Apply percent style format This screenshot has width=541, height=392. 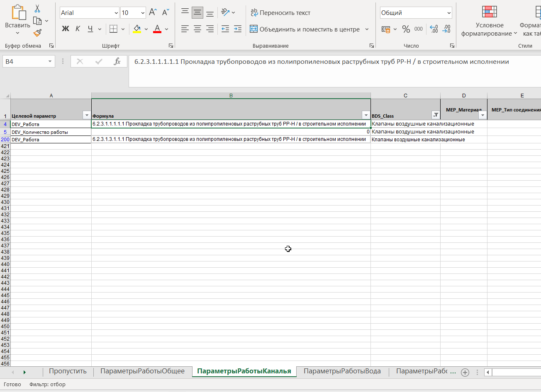click(406, 29)
